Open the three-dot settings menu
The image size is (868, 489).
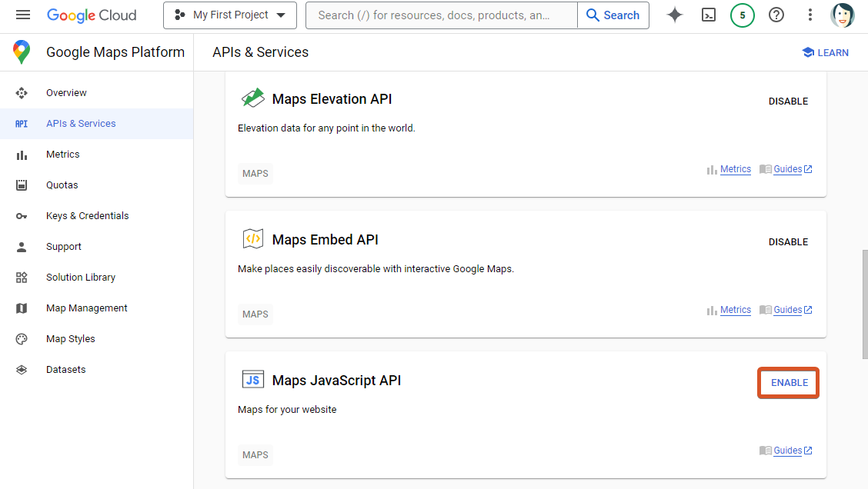[810, 15]
